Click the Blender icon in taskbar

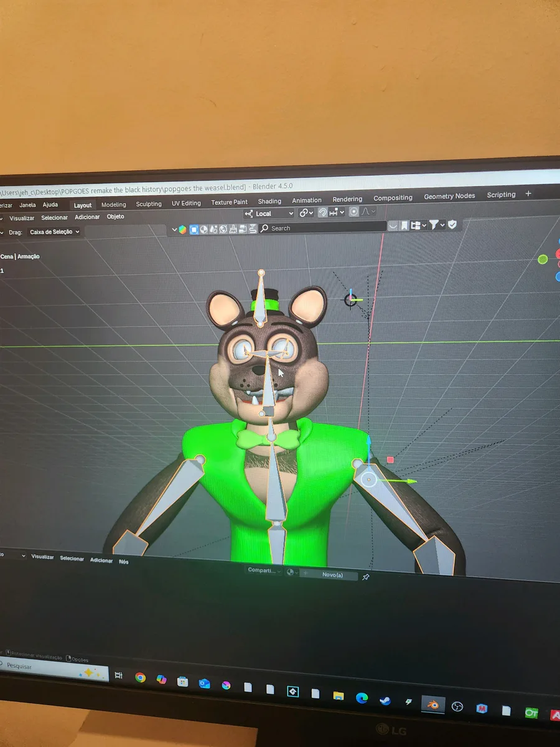tap(432, 704)
